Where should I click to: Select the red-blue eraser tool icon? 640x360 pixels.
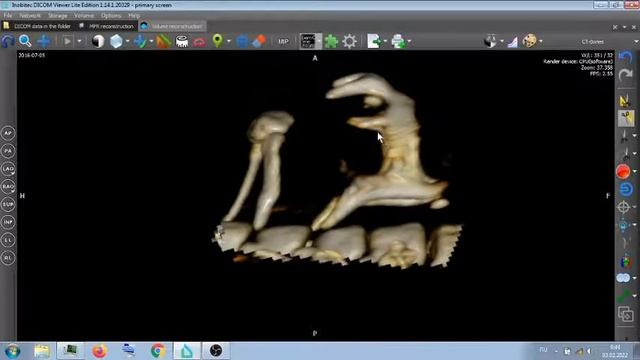tap(259, 41)
